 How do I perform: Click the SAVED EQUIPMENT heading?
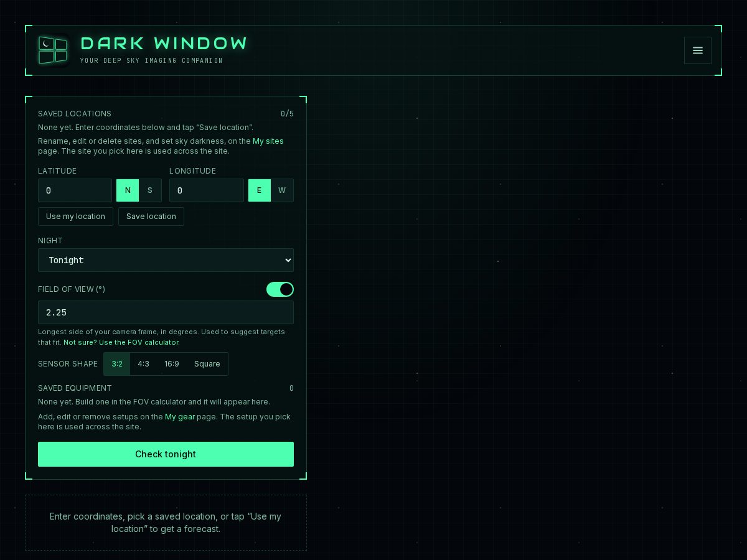[75, 388]
